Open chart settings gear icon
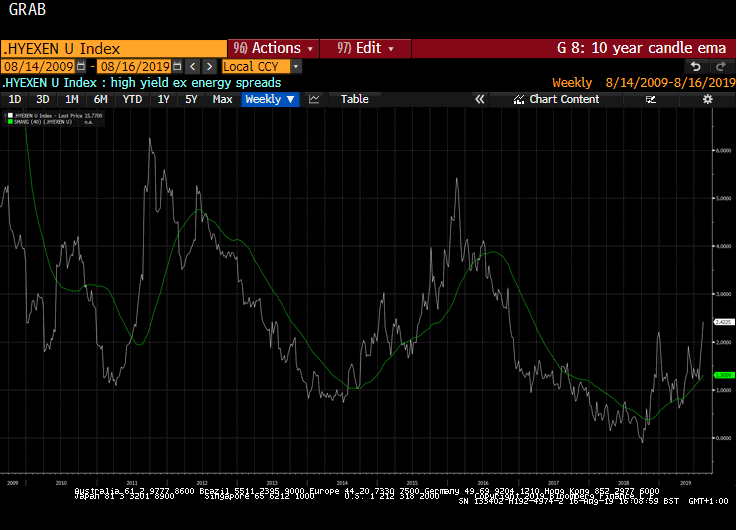Screen dimensions: 736x530 click(x=707, y=99)
